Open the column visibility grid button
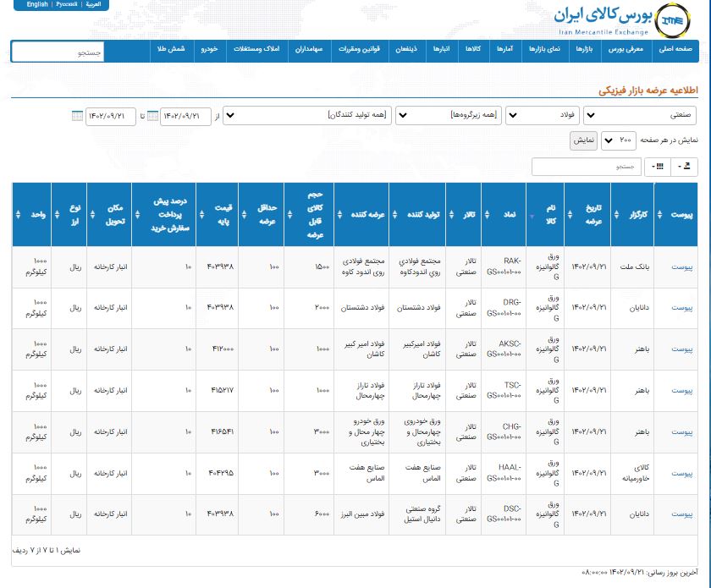 tap(658, 167)
